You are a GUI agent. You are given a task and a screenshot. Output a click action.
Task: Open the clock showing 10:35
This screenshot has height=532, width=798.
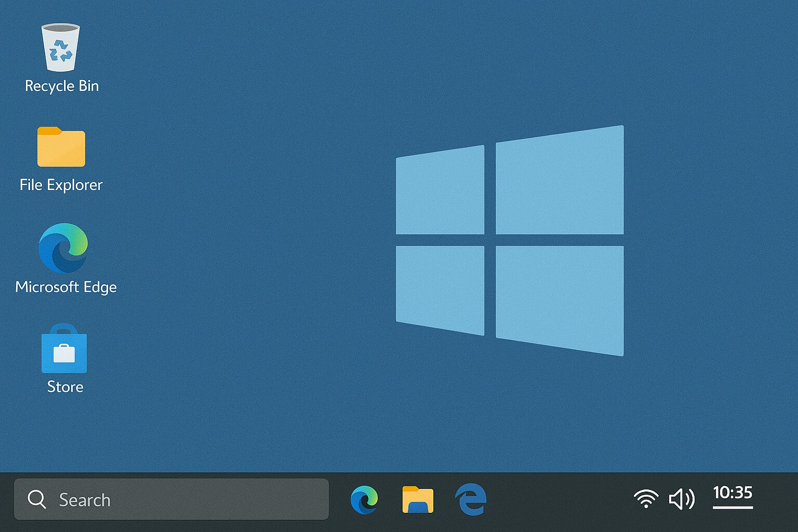[x=734, y=495]
